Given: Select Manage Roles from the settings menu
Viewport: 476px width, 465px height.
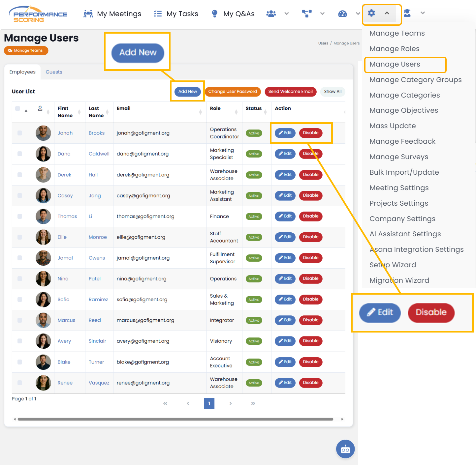Looking at the screenshot, I should point(394,49).
